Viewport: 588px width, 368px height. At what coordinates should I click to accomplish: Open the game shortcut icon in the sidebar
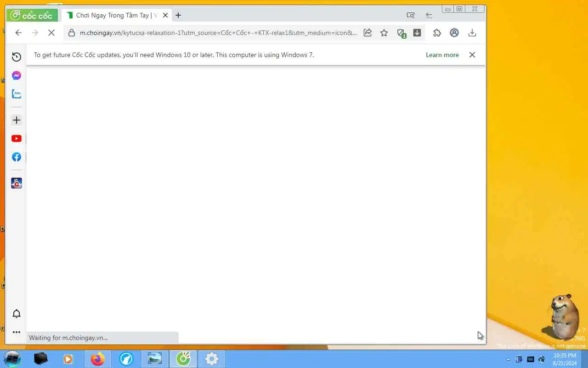coord(17,183)
